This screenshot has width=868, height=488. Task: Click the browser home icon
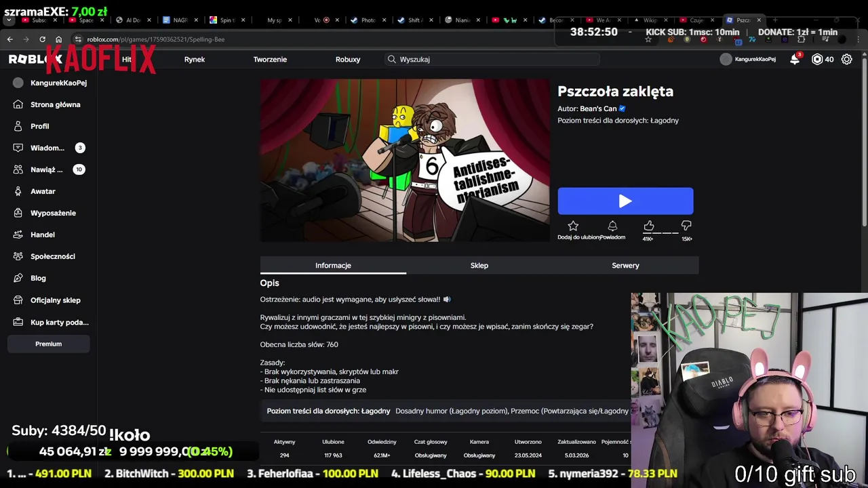(x=58, y=39)
